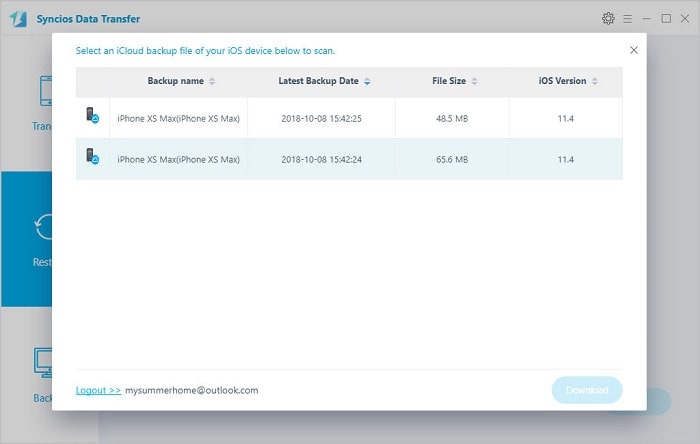Click the Download button

587,390
